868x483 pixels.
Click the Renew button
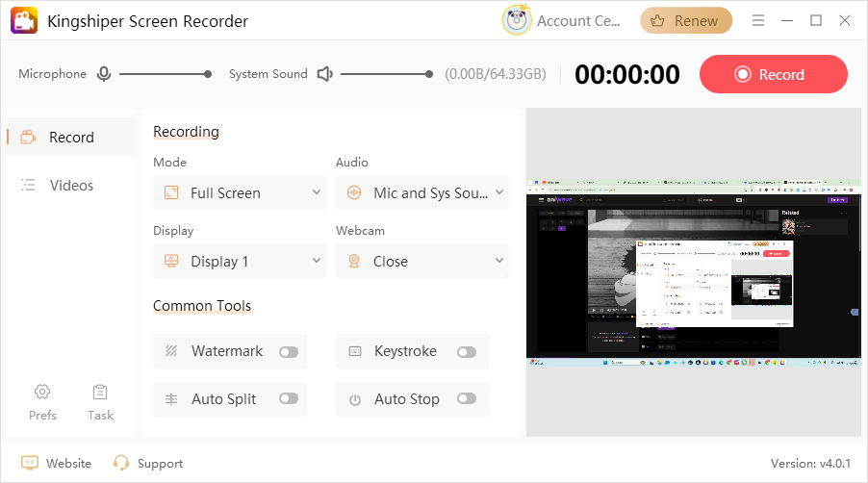click(686, 20)
